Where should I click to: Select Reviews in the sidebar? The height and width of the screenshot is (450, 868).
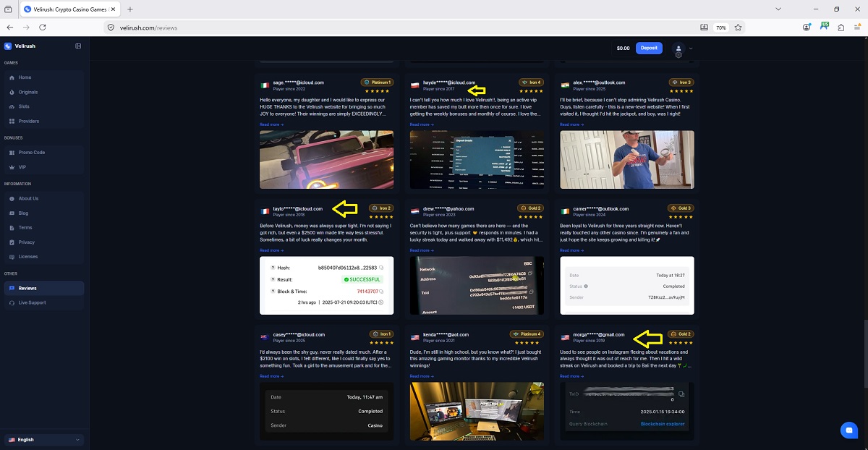point(43,288)
